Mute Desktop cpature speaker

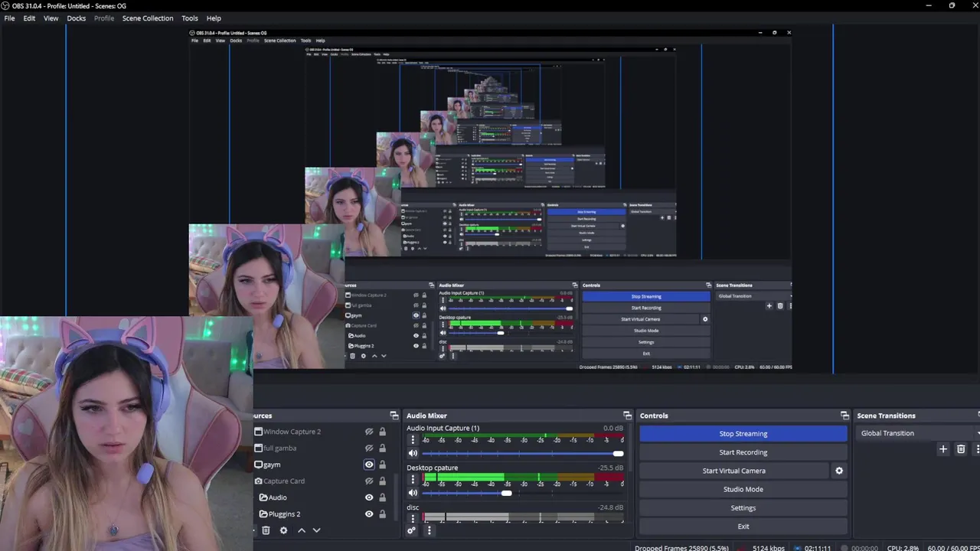click(x=413, y=493)
